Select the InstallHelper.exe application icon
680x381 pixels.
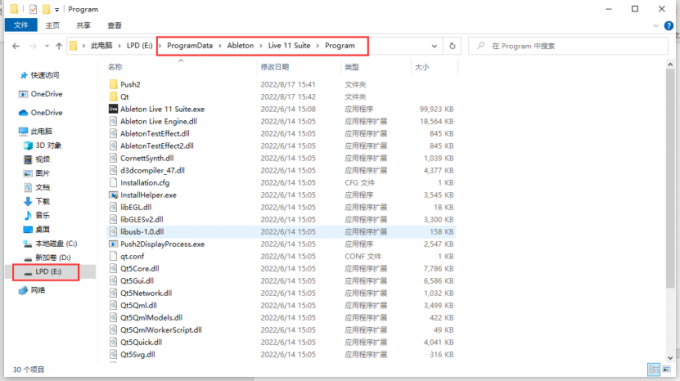[113, 195]
